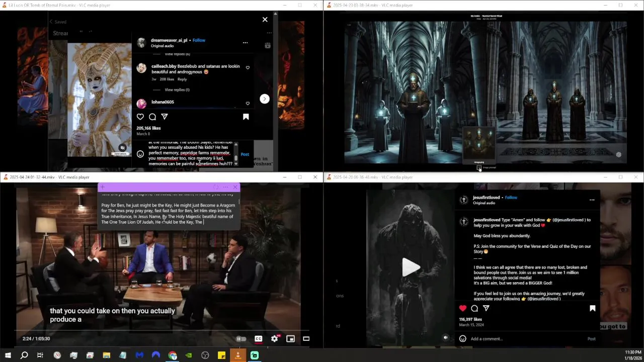Follow jesusfirstloved
The width and height of the screenshot is (644, 362).
(511, 198)
